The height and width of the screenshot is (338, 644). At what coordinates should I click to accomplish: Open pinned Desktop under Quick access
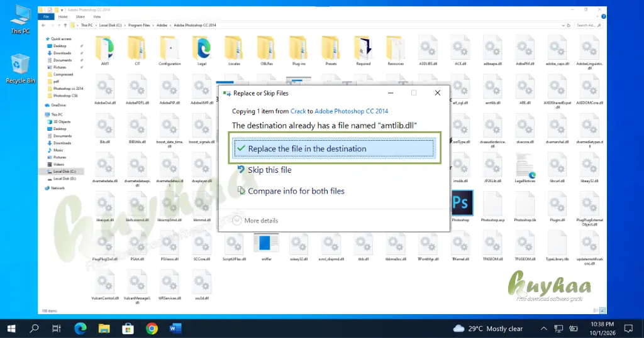60,46
